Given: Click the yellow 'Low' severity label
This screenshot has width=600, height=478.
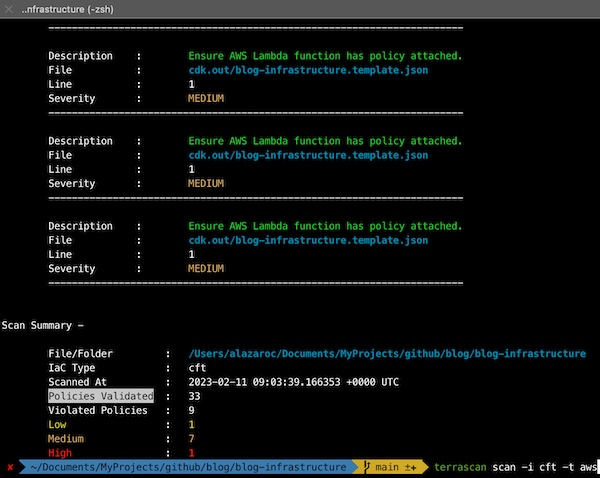Looking at the screenshot, I should [x=57, y=424].
